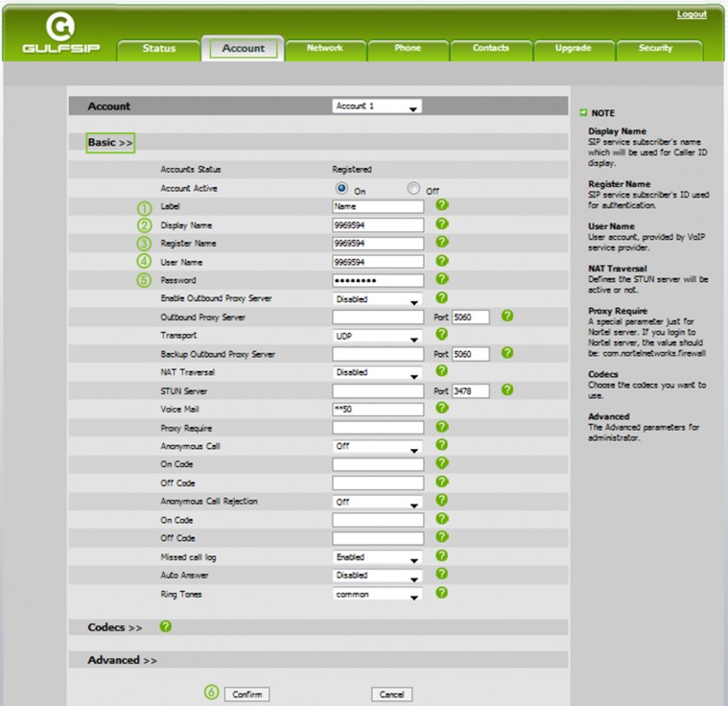
Task: Click the Cancel button
Action: coord(392,694)
